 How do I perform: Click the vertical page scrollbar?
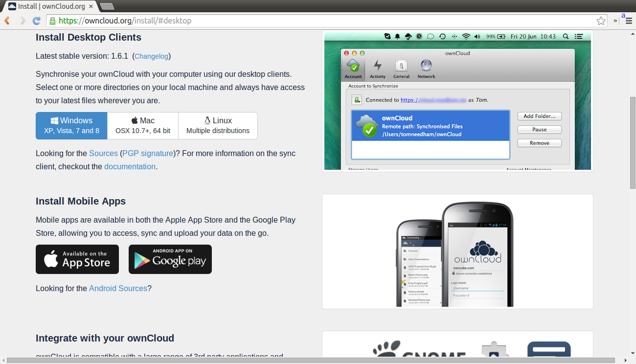coord(632,142)
